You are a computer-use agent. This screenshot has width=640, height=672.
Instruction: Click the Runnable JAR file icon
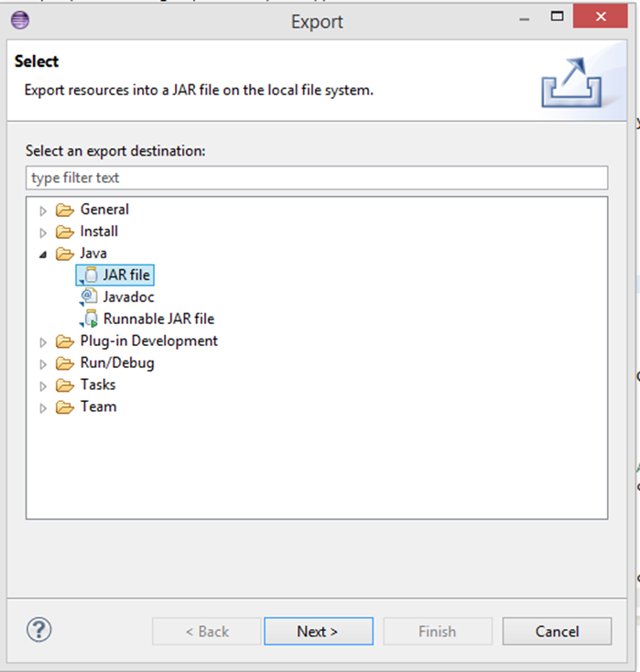89,319
